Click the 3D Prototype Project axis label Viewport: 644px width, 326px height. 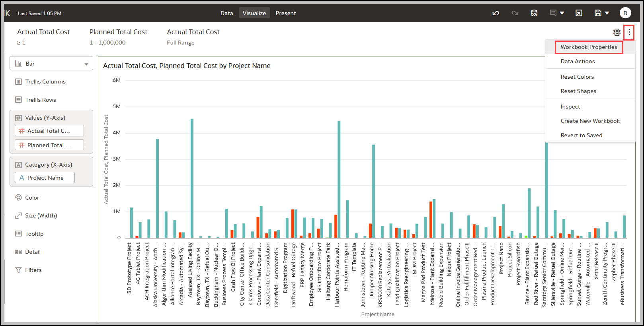click(129, 268)
